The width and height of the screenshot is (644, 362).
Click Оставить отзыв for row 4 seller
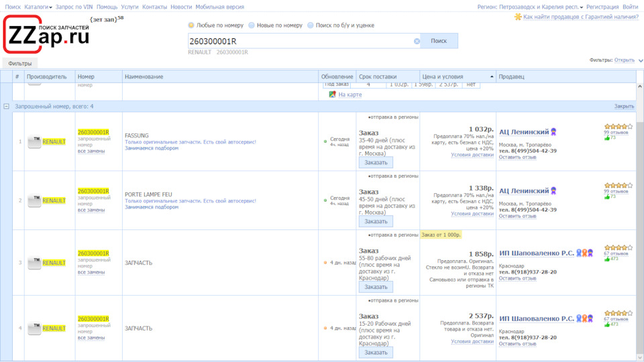click(517, 344)
